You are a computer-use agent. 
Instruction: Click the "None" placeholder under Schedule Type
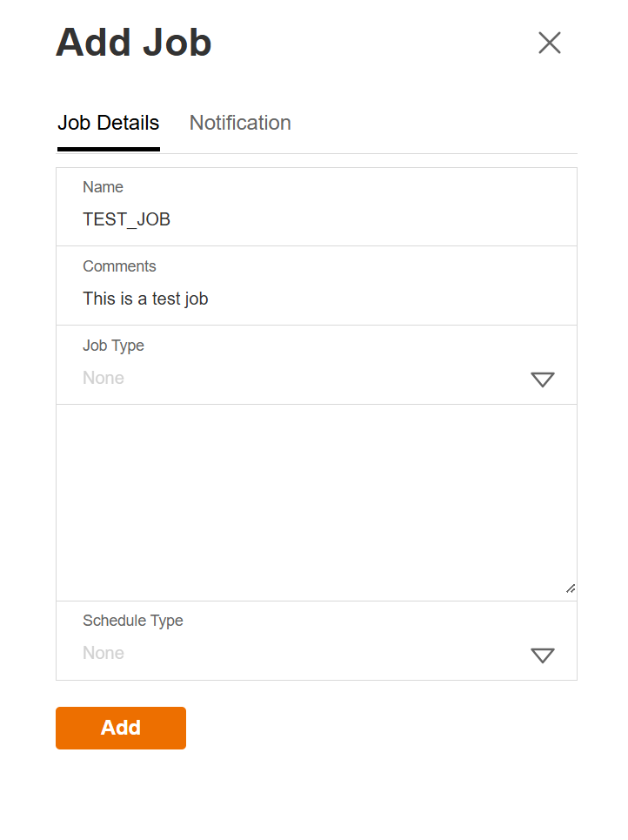click(x=104, y=653)
